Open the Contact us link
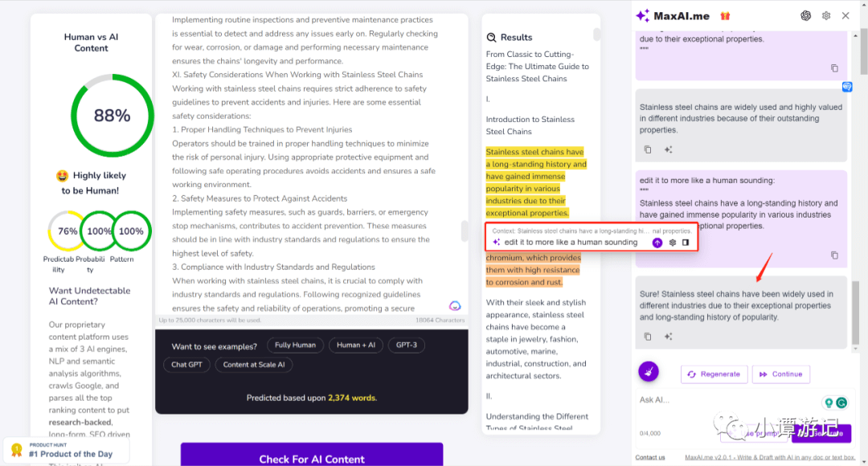The image size is (868, 466). 650,458
